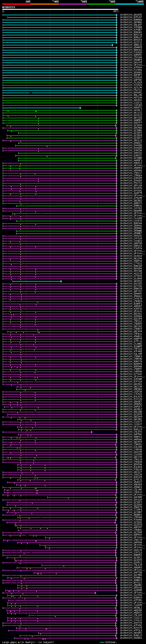This screenshot has width=146, height=644.
Task: Open hit UniRef100_Q6V8S2
Action: 131,281
